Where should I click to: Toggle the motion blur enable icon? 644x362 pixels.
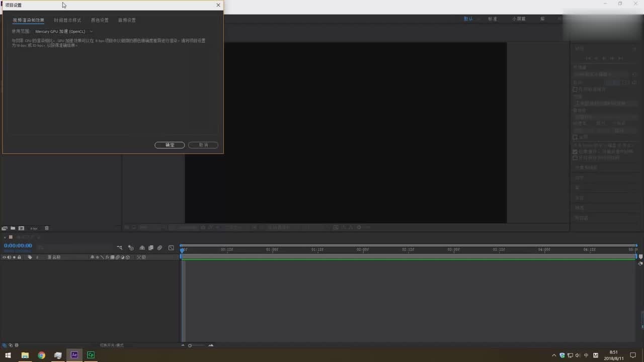[159, 248]
